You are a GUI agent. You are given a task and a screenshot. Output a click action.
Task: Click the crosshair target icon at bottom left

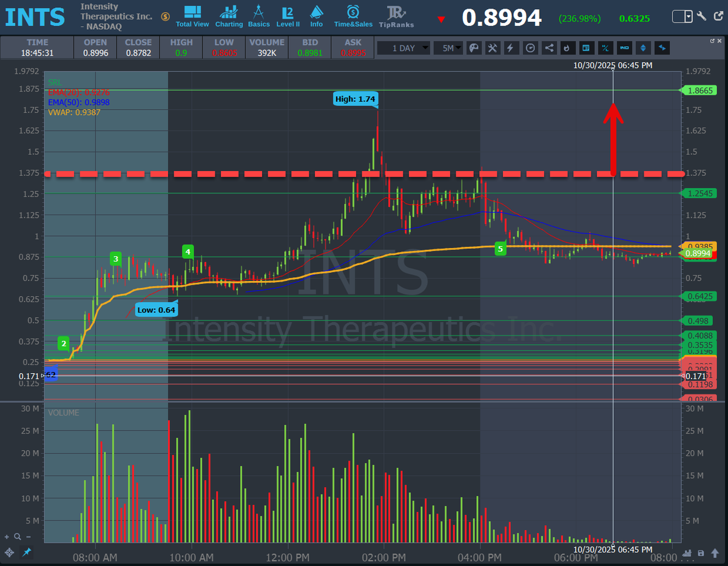tap(9, 553)
